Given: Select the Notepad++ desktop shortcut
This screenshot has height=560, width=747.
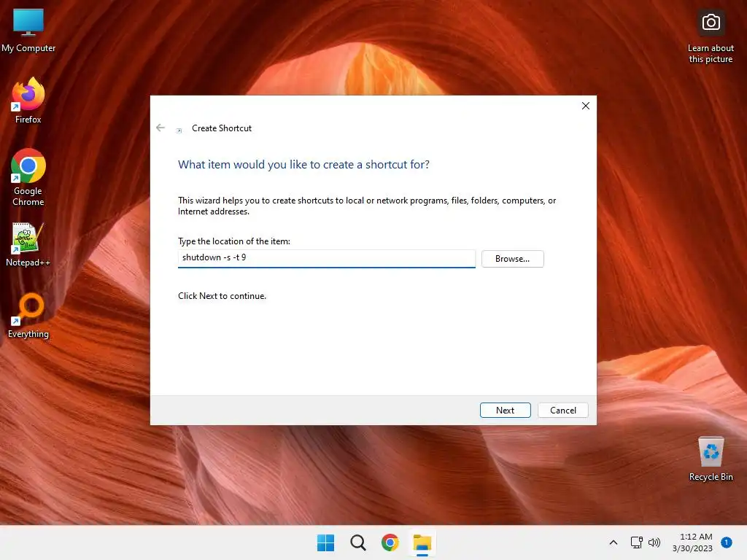Looking at the screenshot, I should click(x=28, y=244).
